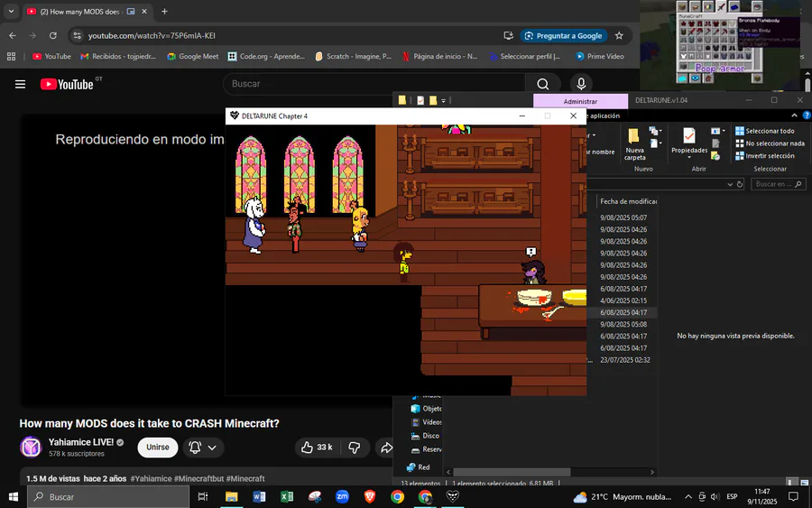The width and height of the screenshot is (812, 508).
Task: Open the YouTube bookmark
Action: tap(51, 57)
